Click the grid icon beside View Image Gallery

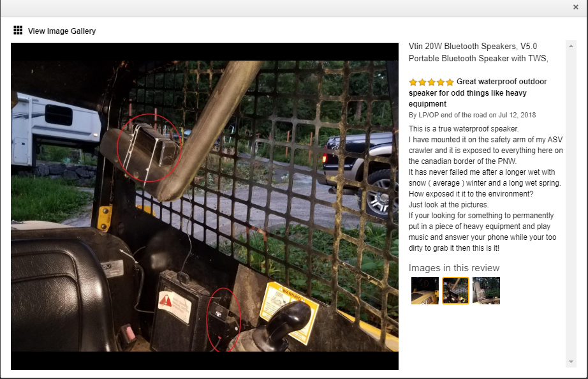point(18,31)
